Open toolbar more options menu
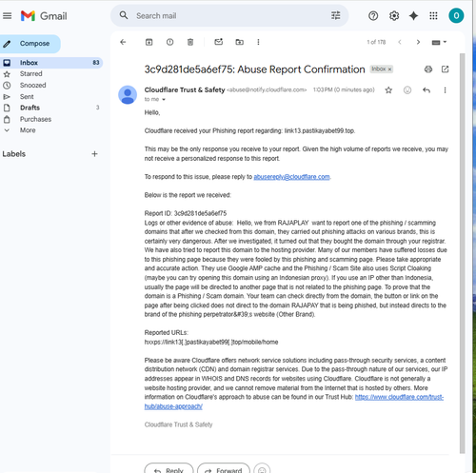Screen dimensions: 476x473 [x=258, y=42]
